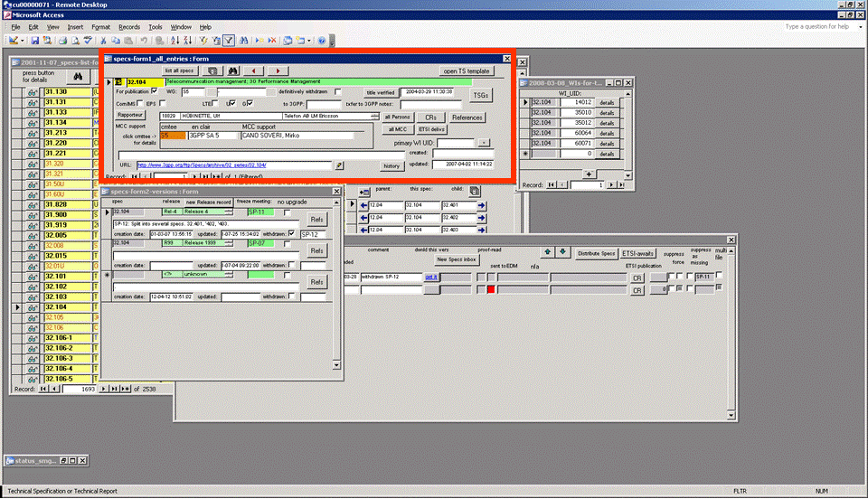This screenshot has width=868, height=499.
Task: Open the Records menu
Action: coord(129,27)
